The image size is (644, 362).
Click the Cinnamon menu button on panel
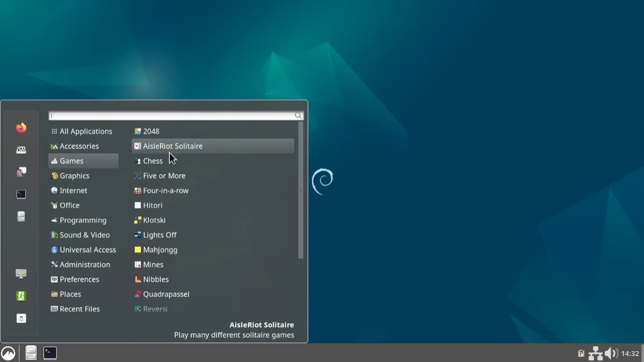(x=8, y=354)
